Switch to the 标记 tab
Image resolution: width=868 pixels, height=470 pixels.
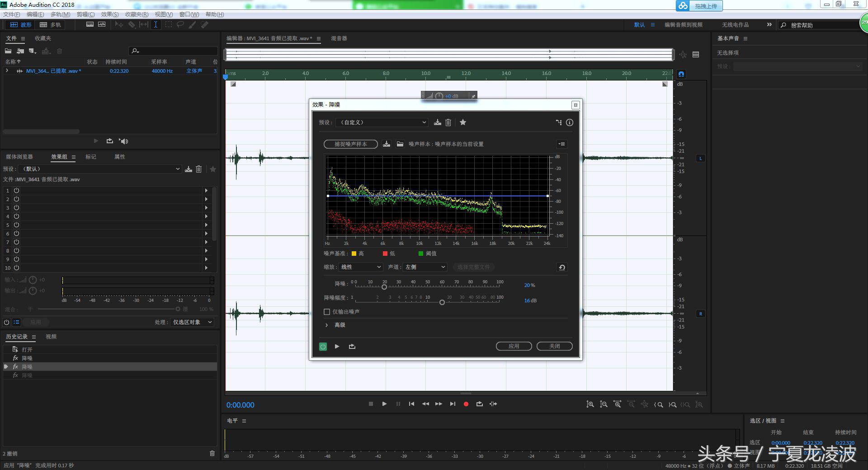(x=91, y=157)
